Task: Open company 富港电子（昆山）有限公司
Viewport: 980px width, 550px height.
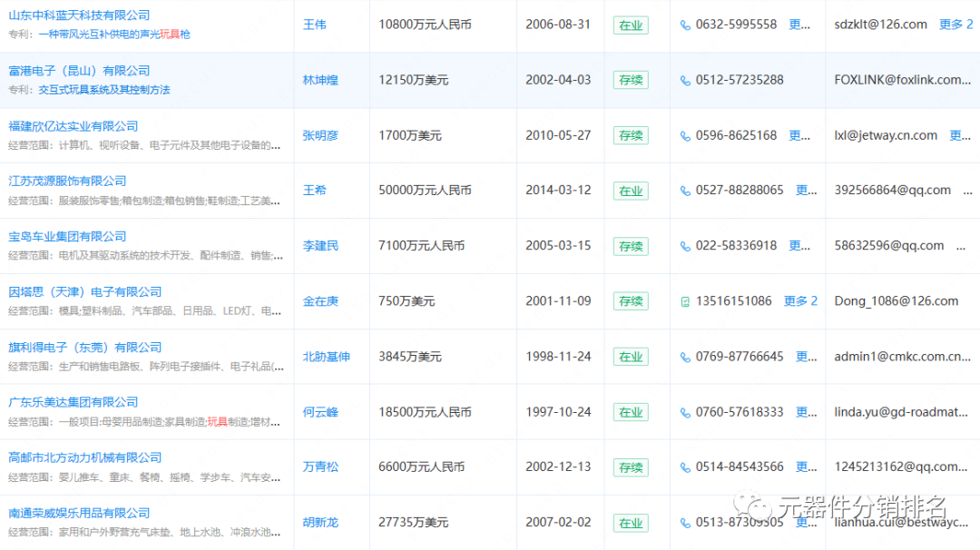Action: click(79, 71)
